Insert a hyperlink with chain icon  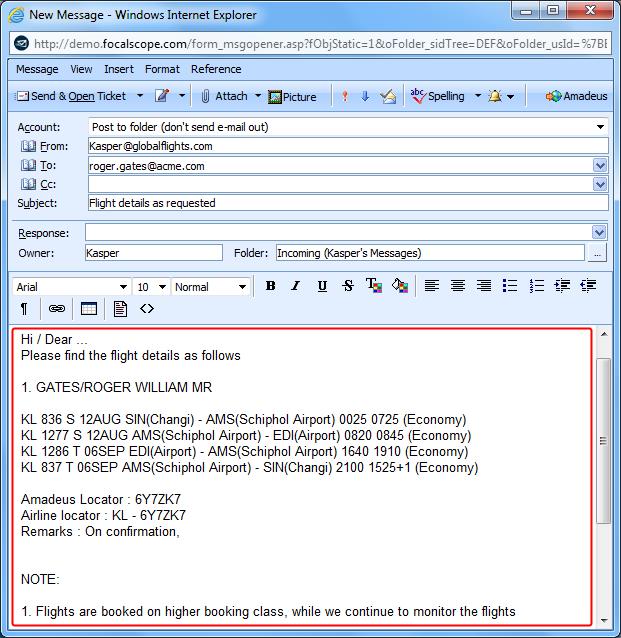click(57, 309)
